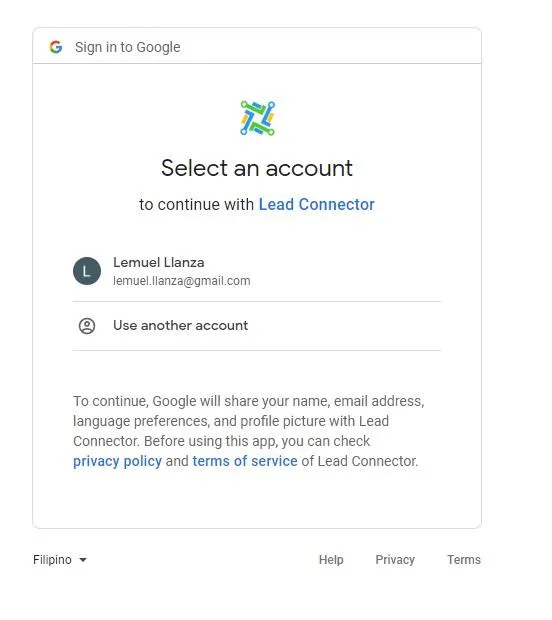Click the Sign in to Google header text
This screenshot has width=552, height=620.
(x=128, y=47)
